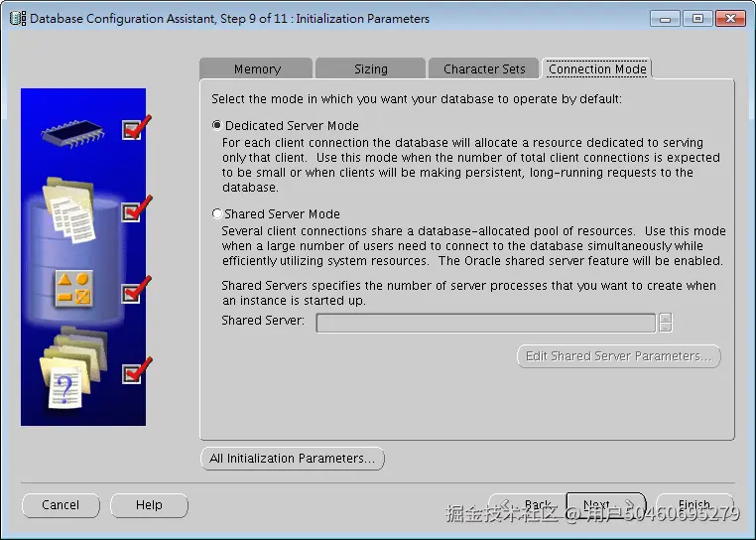Click the checkmark beside the documents icon

(x=137, y=208)
